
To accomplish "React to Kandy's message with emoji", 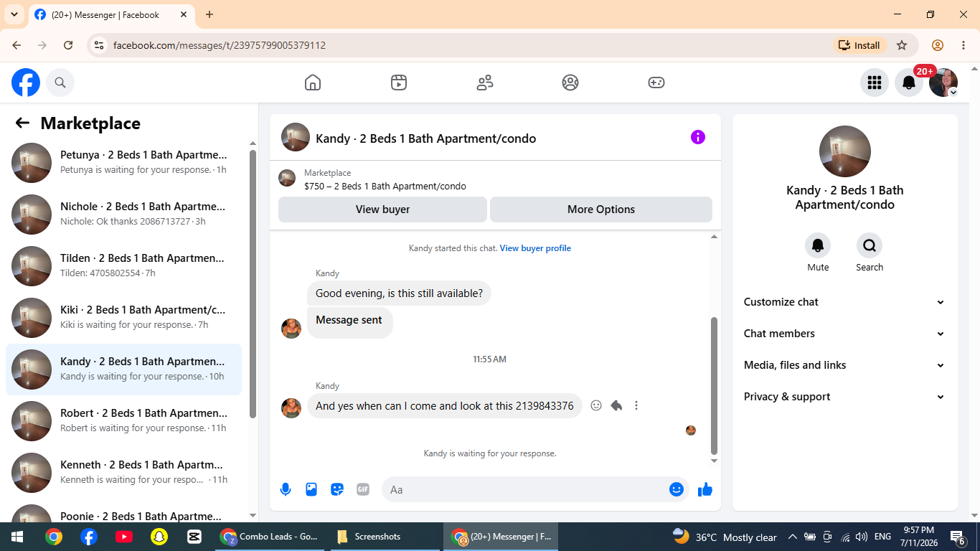I will point(596,405).
